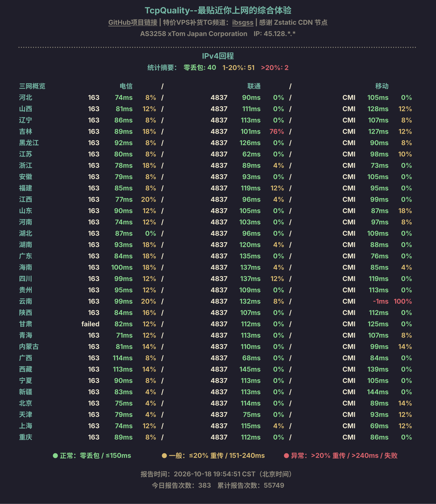Click the failed entry in 甘肃 row

(90, 324)
